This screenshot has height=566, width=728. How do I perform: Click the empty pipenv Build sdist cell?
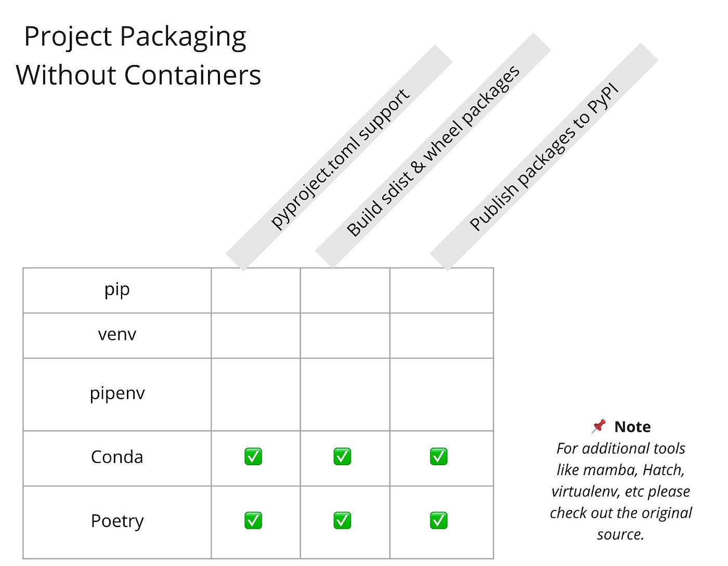(345, 394)
